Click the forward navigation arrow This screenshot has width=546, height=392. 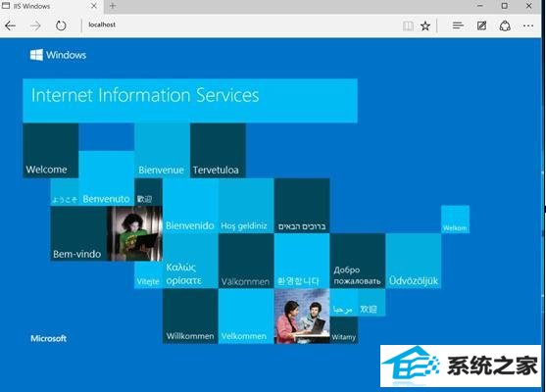[x=35, y=25]
